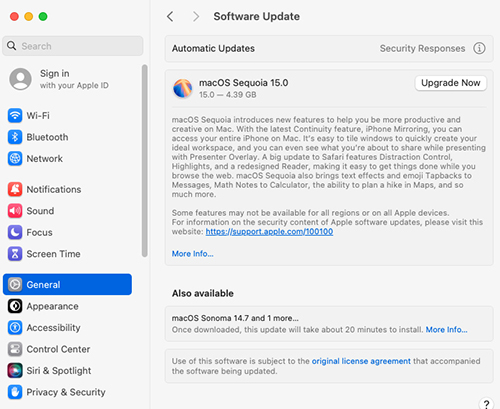
Task: Open the Siri & Spotlight icon
Action: pyautogui.click(x=15, y=371)
